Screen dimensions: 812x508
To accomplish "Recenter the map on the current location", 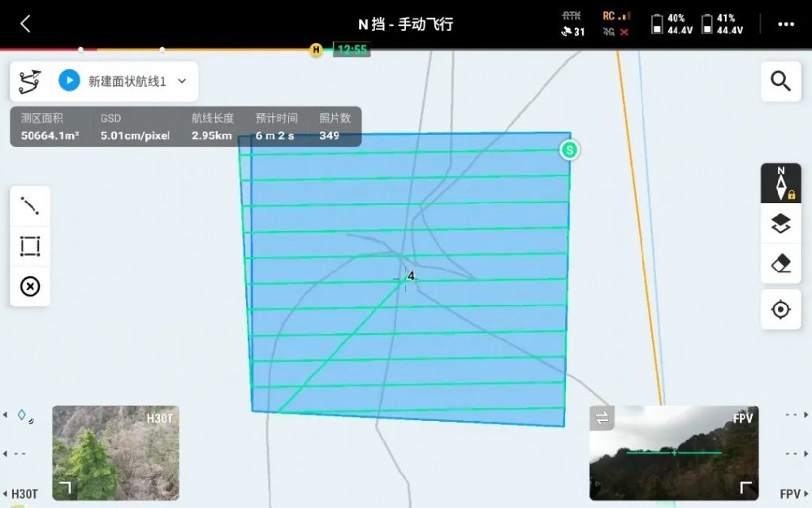I will pos(780,310).
